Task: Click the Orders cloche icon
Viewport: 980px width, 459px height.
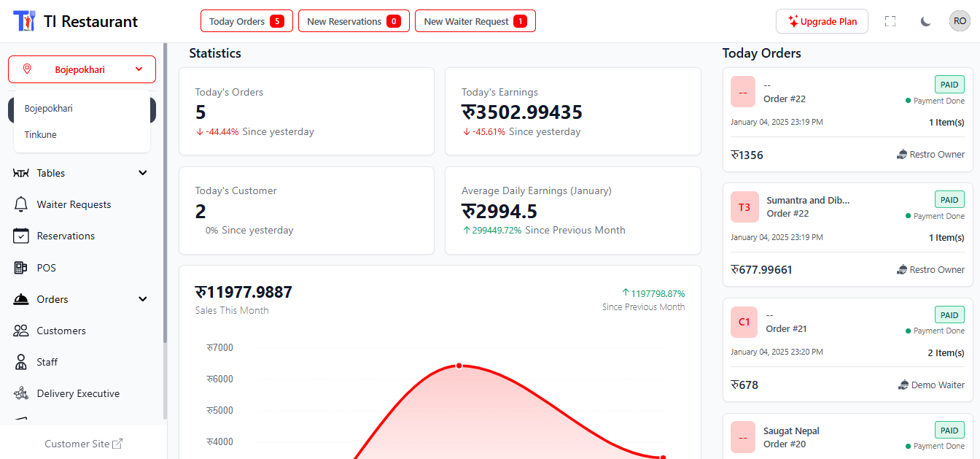Action: coord(21,299)
